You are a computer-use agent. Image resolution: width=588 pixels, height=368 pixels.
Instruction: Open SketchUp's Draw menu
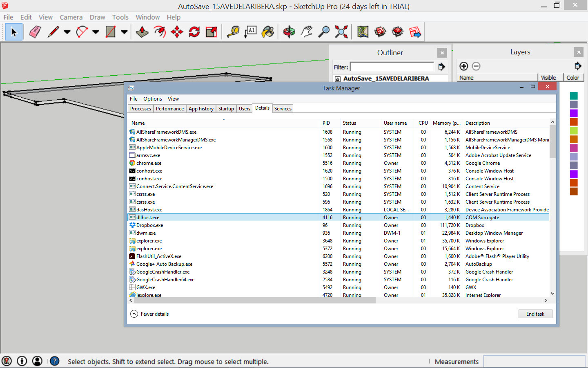(98, 17)
